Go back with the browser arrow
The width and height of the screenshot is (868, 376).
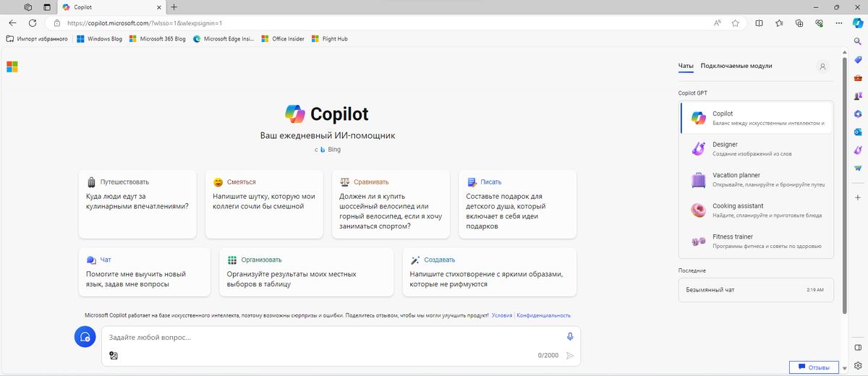click(12, 23)
